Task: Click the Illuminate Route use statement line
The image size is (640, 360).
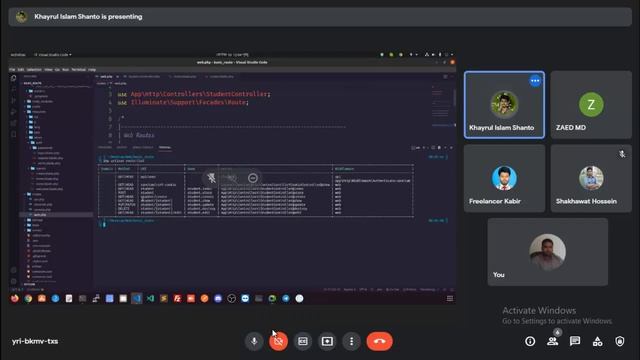Action: click(183, 102)
